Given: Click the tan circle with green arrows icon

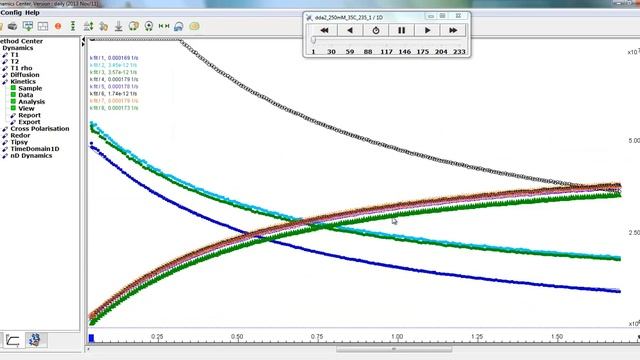Looking at the screenshot, I should [133, 27].
